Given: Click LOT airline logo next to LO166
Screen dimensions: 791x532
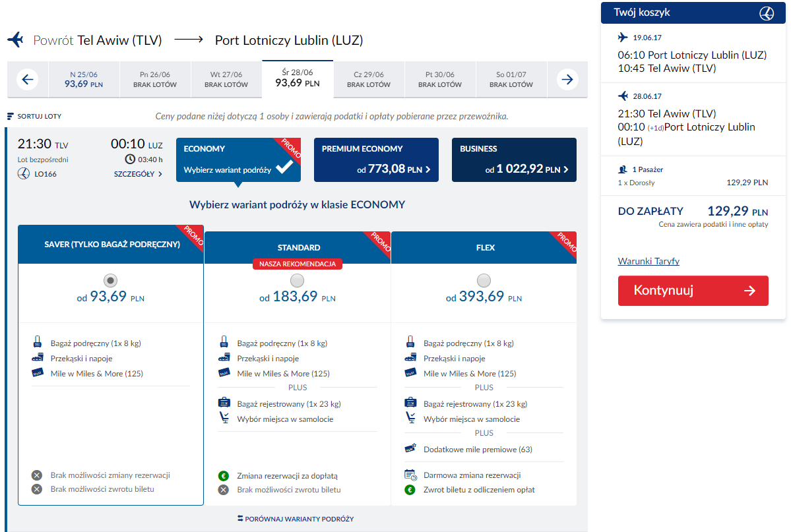Looking at the screenshot, I should pyautogui.click(x=24, y=174).
